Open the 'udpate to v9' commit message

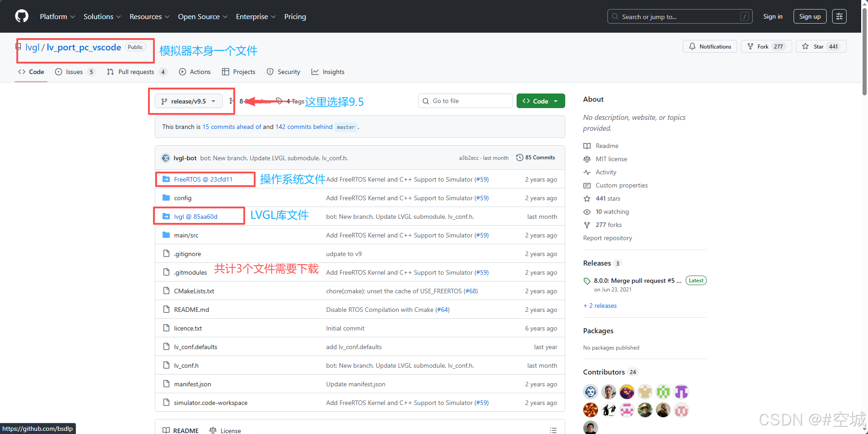(344, 254)
